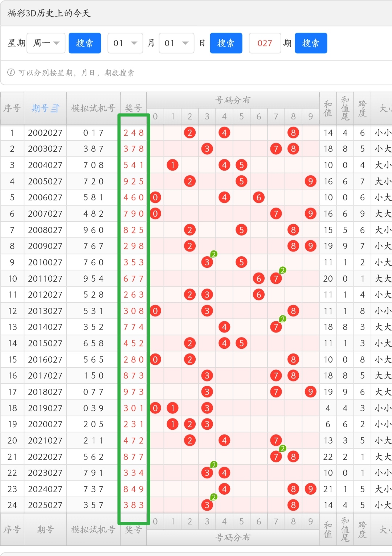392x556 pixels.
Task: Click red ball 9 in row 2024027
Action: tap(310, 489)
